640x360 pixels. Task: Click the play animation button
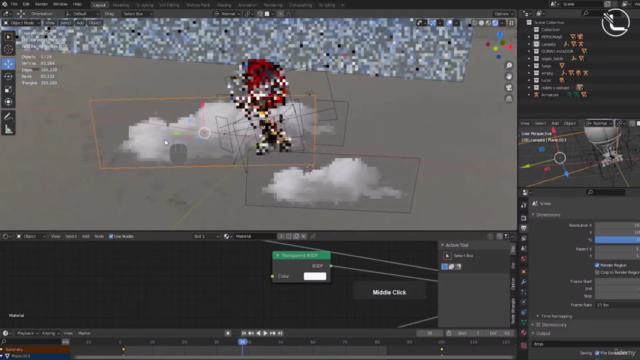[x=265, y=333]
